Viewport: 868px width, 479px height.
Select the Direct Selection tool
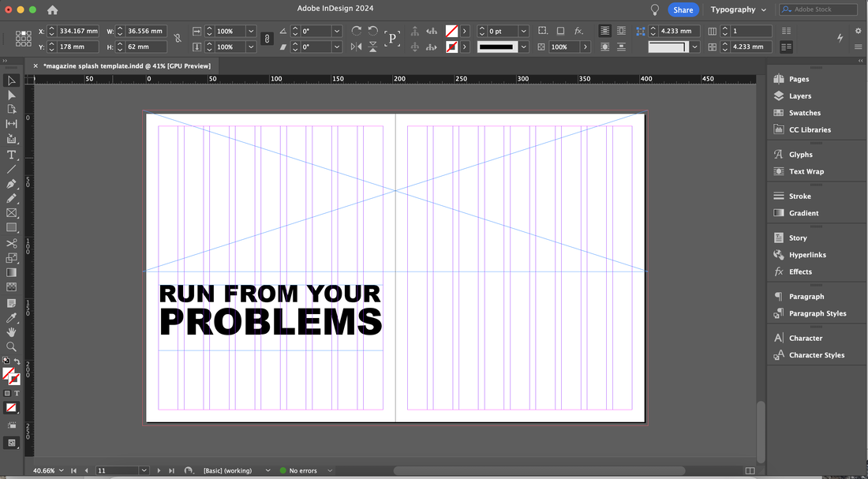click(11, 95)
